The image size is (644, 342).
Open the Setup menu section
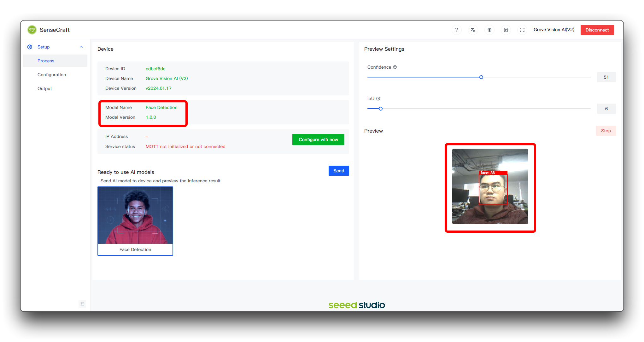coord(55,47)
